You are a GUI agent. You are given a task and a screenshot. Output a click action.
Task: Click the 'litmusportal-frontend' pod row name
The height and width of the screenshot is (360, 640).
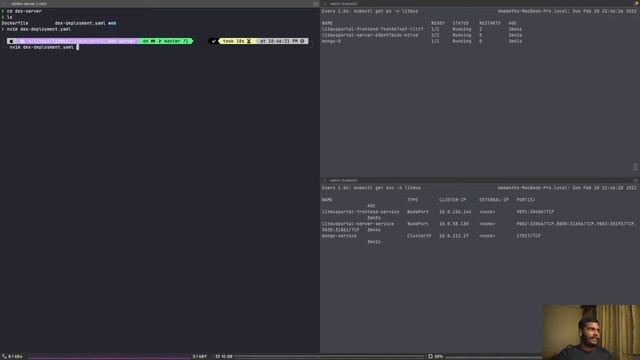372,29
